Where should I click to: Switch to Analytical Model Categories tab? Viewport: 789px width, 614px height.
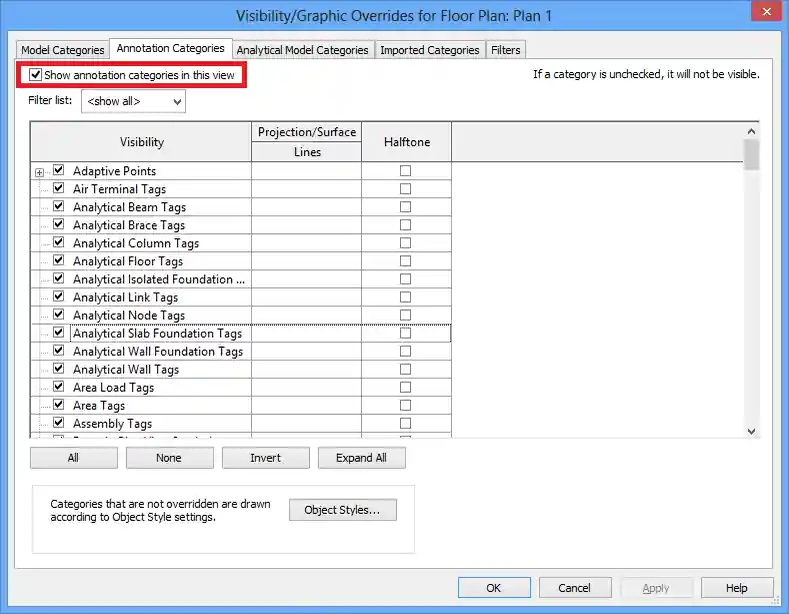pyautogui.click(x=302, y=50)
